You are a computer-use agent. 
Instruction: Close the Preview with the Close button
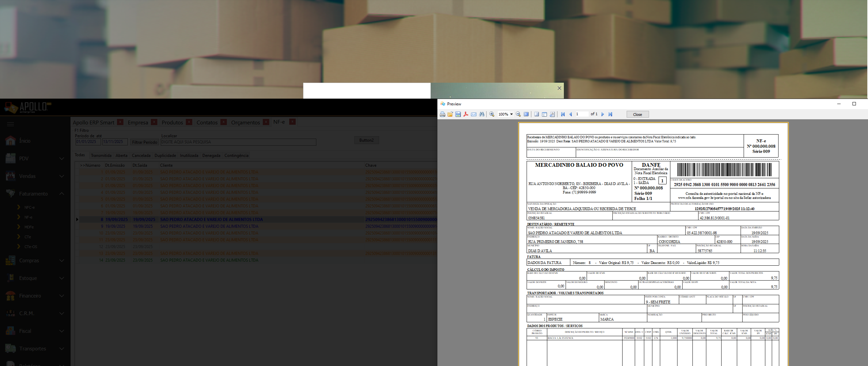(637, 115)
